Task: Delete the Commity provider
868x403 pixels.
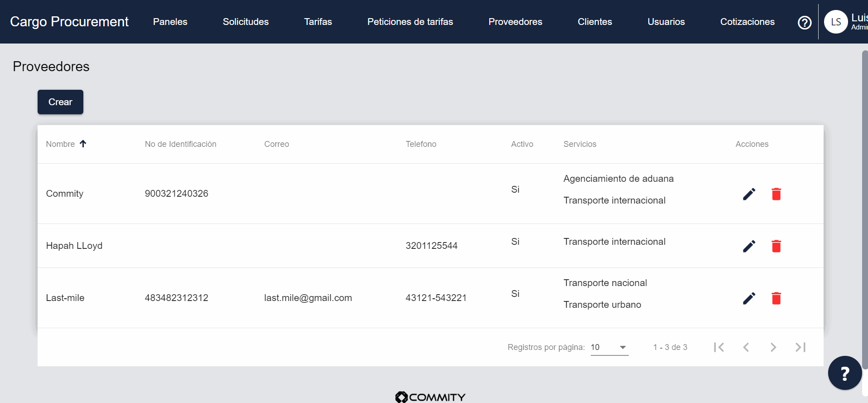Action: [776, 194]
